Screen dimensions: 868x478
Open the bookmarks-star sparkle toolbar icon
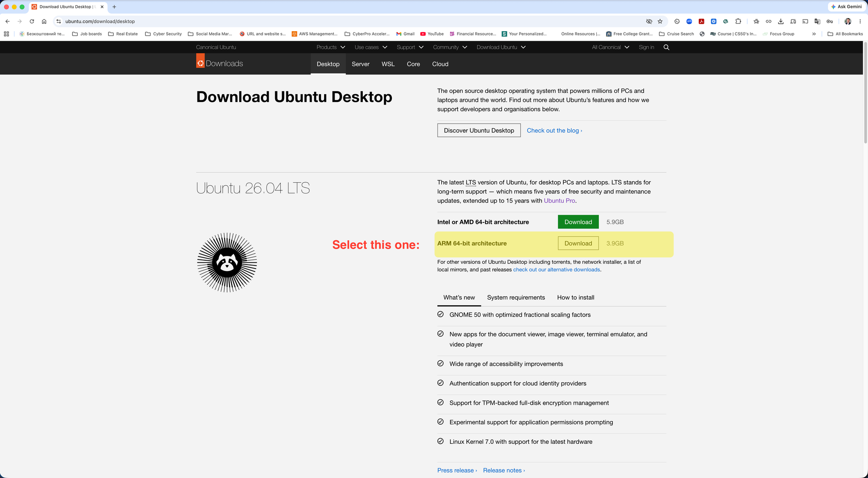(756, 21)
